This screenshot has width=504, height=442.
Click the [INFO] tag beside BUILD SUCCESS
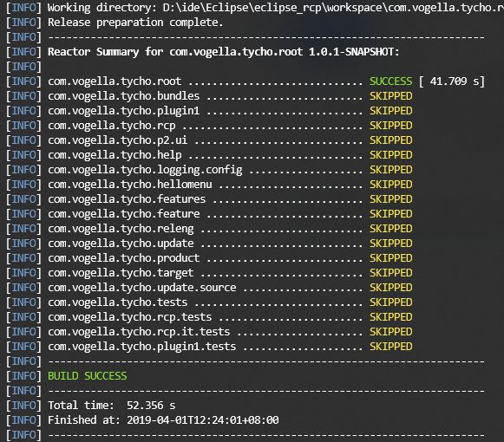pos(24,376)
